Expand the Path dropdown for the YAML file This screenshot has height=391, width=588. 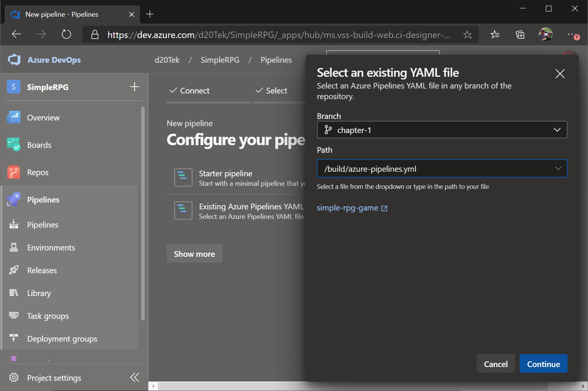point(558,168)
